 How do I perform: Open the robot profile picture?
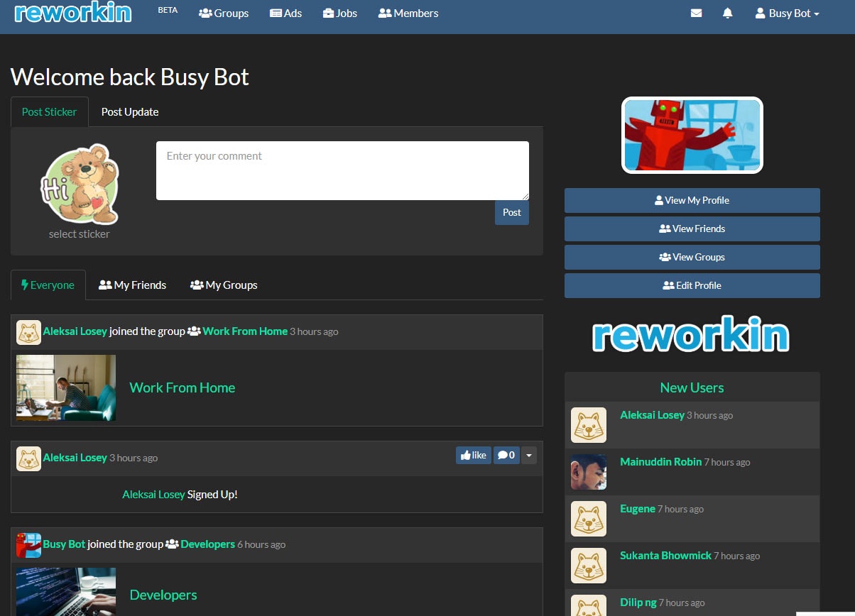click(692, 136)
